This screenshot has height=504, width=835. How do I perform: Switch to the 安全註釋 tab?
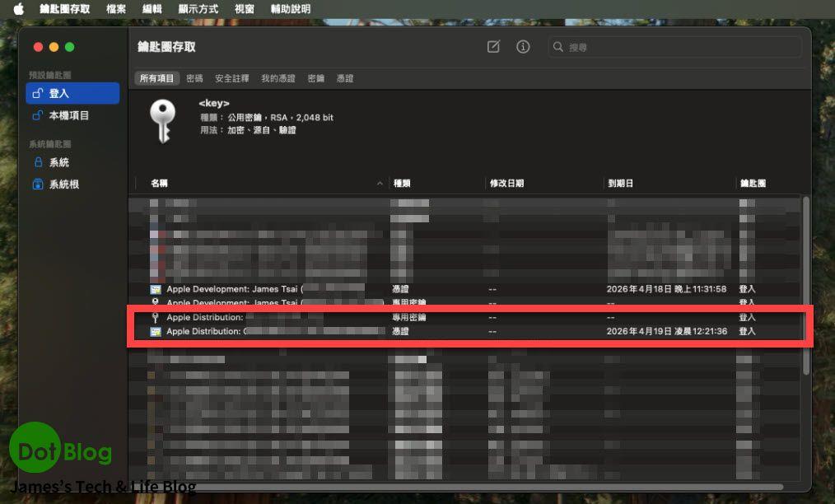point(232,78)
